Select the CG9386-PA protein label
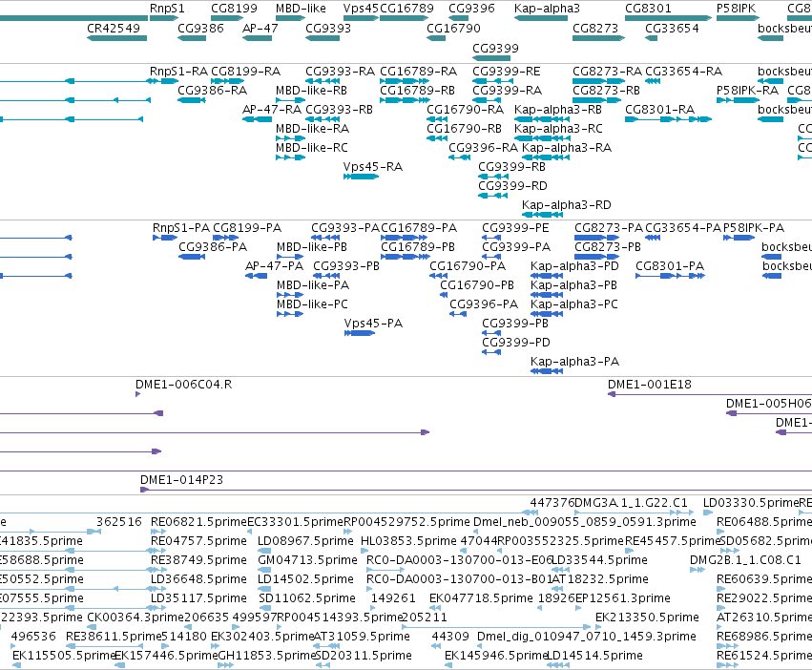Image resolution: width=812 pixels, height=670 pixels. [213, 247]
